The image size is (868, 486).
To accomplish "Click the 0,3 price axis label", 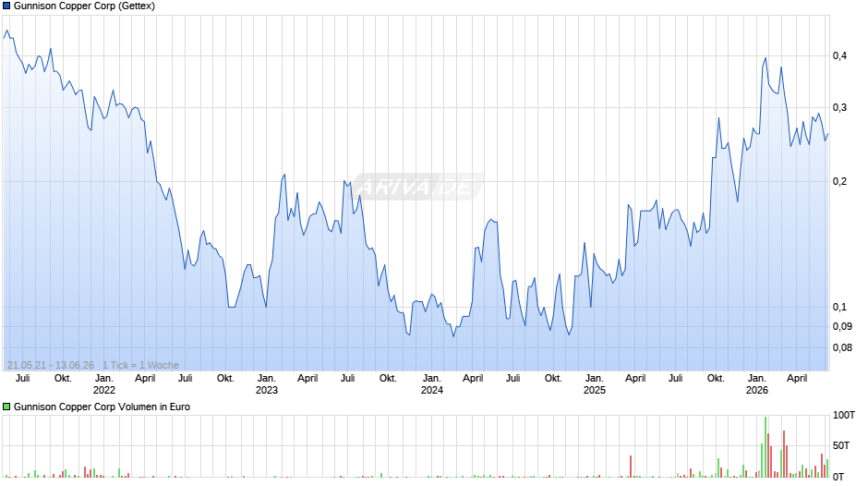I will click(x=839, y=107).
